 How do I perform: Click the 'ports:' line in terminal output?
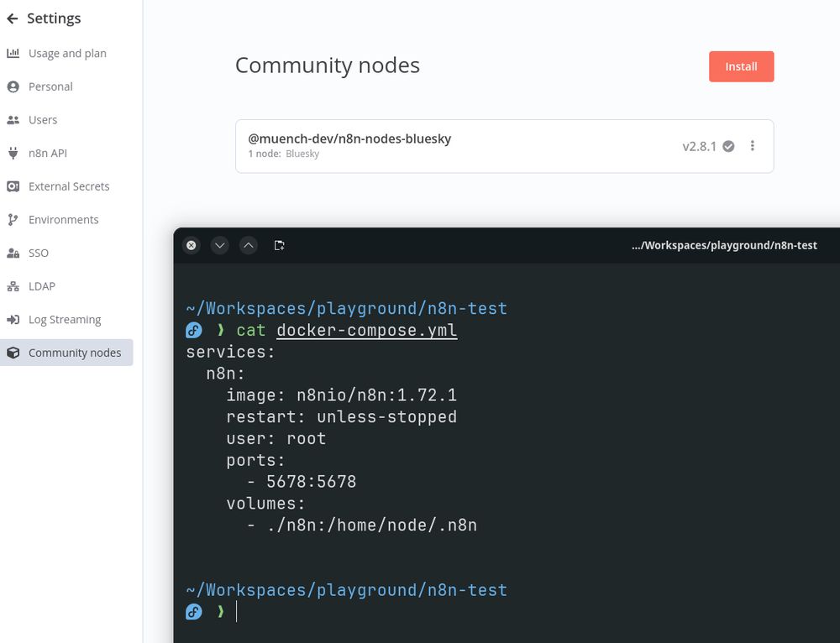[x=255, y=461]
